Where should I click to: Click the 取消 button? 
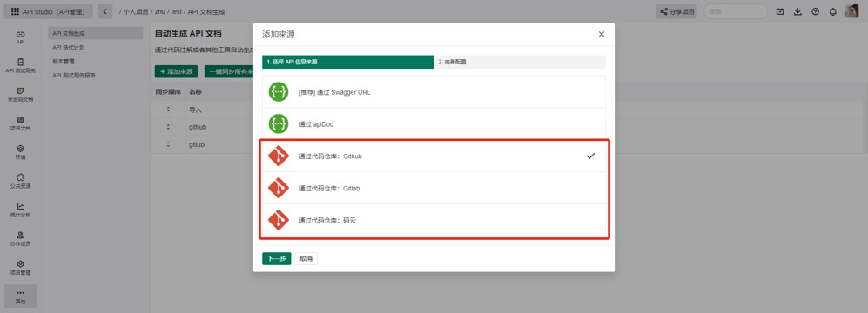pos(306,259)
